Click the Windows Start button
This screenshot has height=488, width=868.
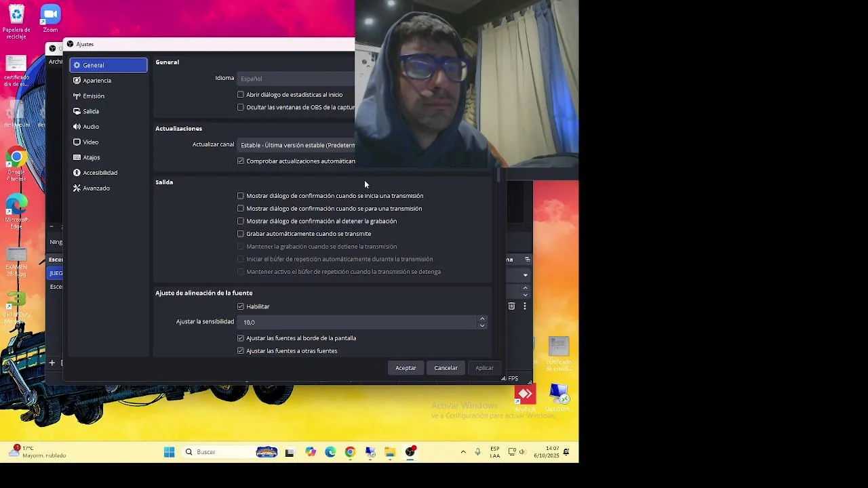(x=169, y=452)
